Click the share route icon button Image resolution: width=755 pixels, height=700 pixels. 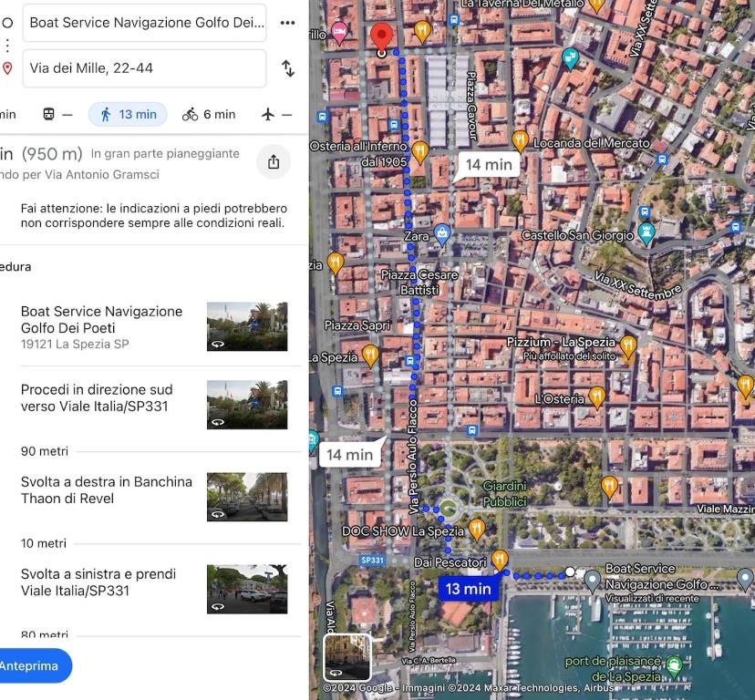[274, 161]
